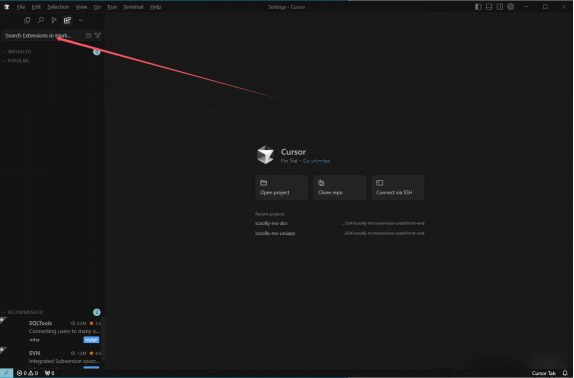This screenshot has height=378, width=574.
Task: Toggle the secondary side bar layout icon
Action: tap(500, 7)
